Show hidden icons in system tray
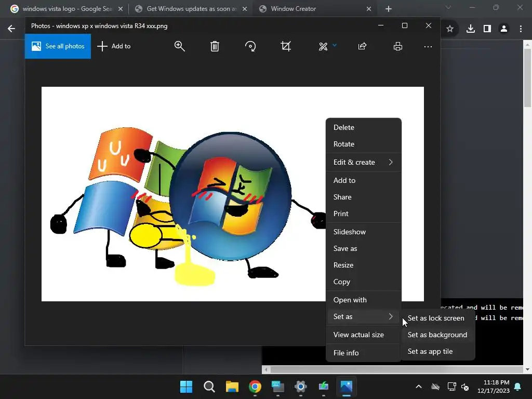The height and width of the screenshot is (399, 532). (419, 387)
